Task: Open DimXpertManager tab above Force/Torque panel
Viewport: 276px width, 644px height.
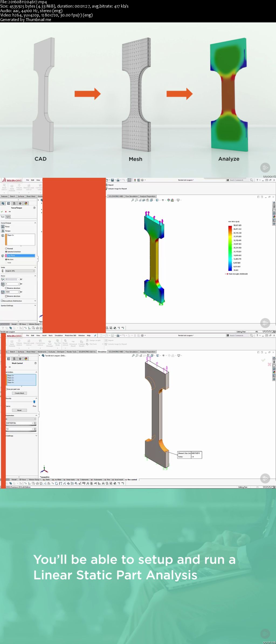Action: point(20,203)
